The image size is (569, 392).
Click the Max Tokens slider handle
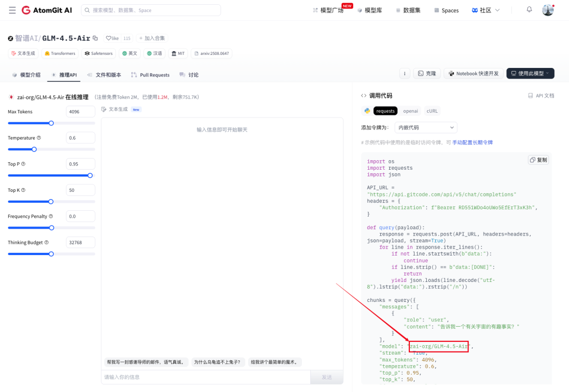(51, 123)
